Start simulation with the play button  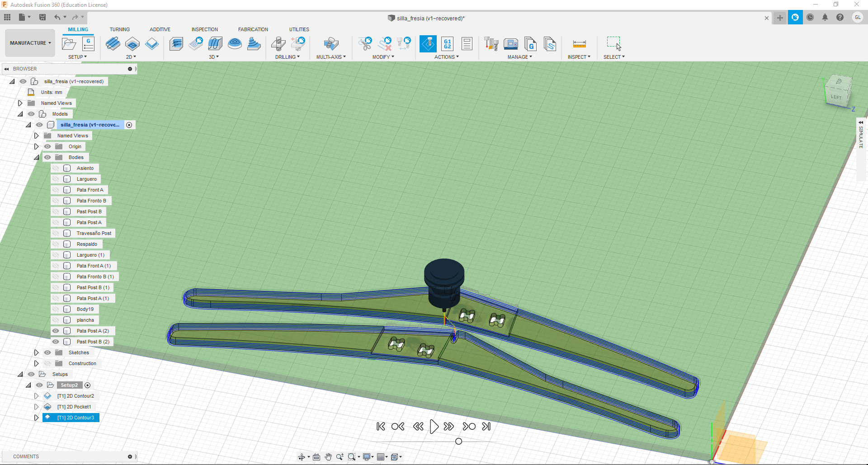[x=434, y=427]
